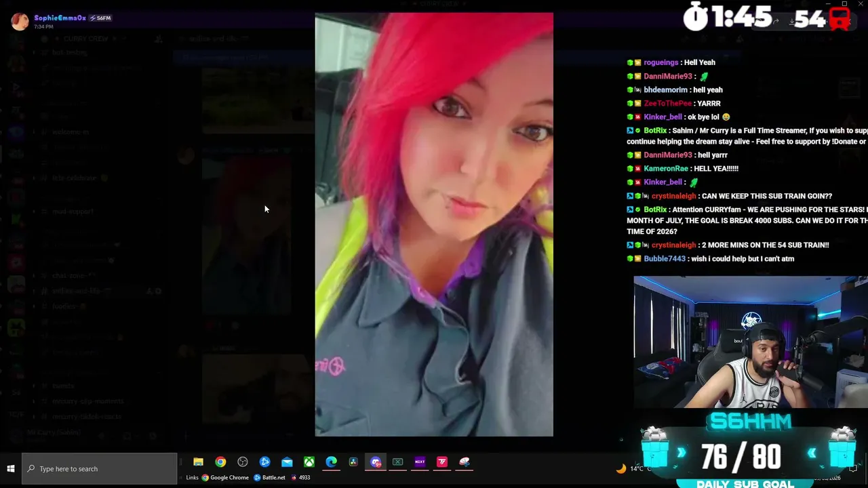Click the streamer webcam overlay
Viewport: 868px width, 488px height.
pyautogui.click(x=751, y=342)
